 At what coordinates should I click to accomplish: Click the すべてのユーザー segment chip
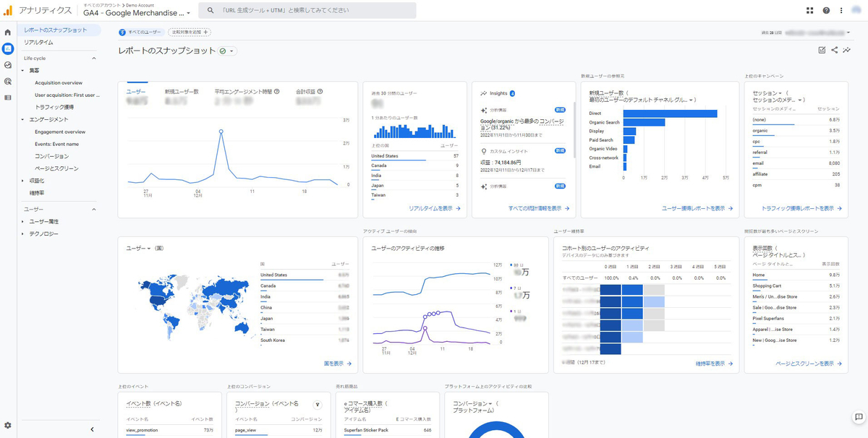(140, 33)
